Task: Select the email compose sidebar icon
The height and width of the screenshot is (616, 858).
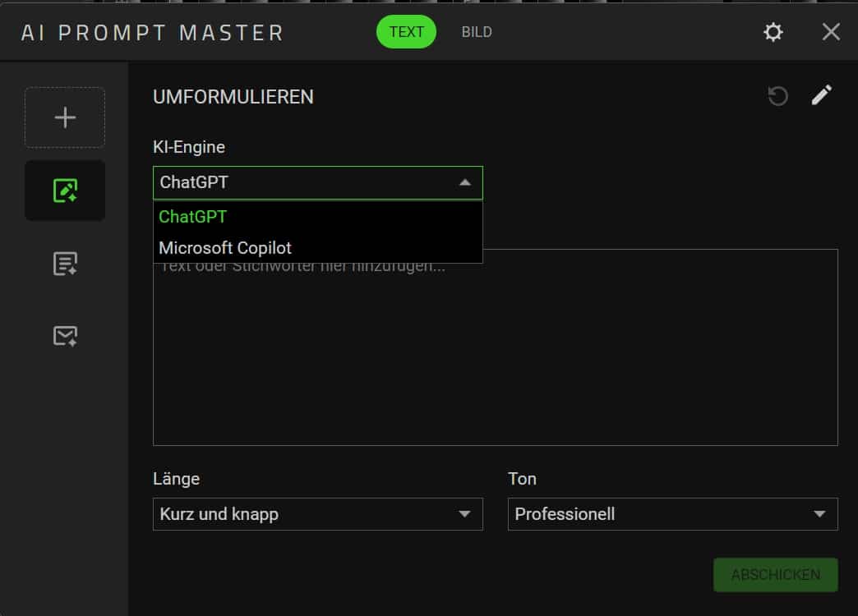Action: (65, 335)
